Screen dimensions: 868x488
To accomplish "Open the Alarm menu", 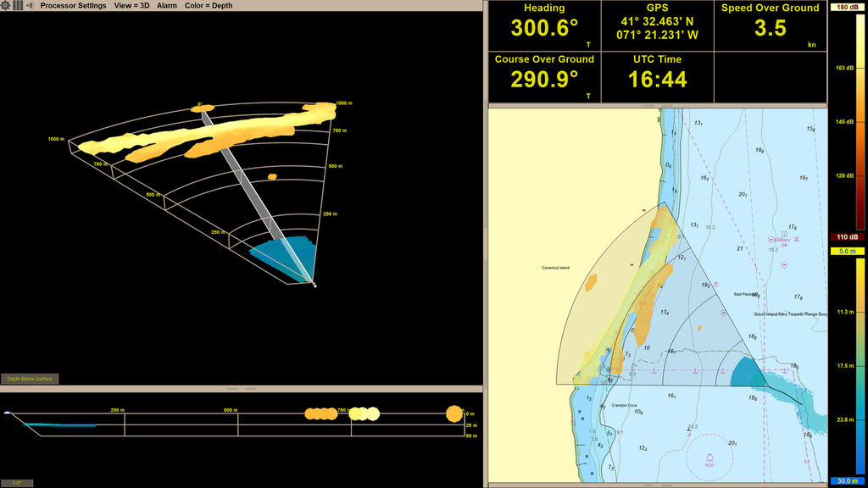I will (167, 6).
